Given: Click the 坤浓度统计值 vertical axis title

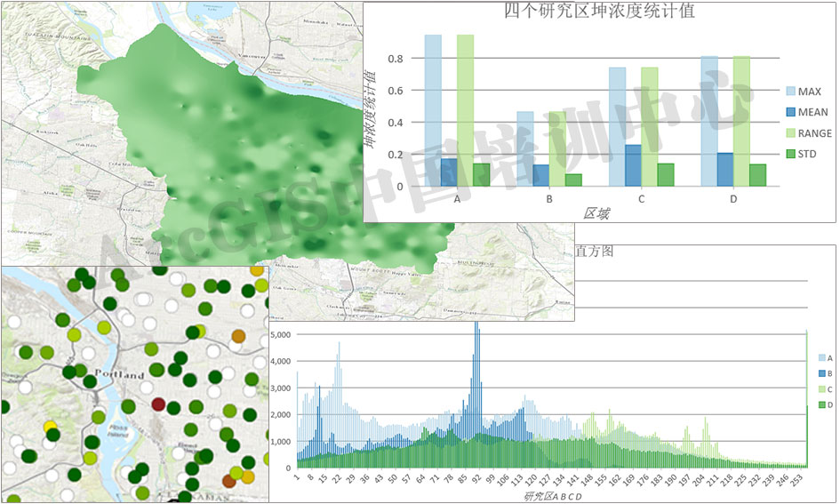Looking at the screenshot, I should pyautogui.click(x=369, y=110).
